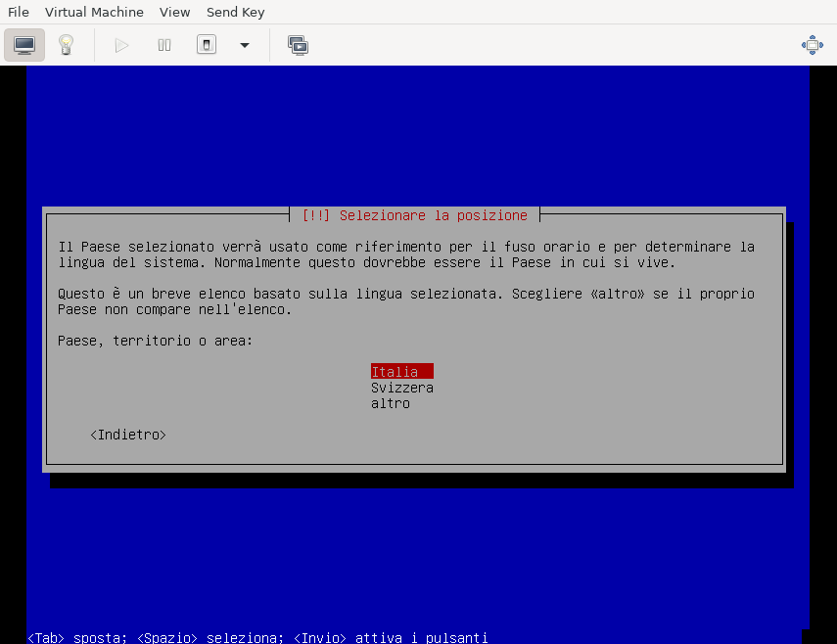Click the Tab sposta hint in the status line
The image size is (837, 644).
pos(77,637)
